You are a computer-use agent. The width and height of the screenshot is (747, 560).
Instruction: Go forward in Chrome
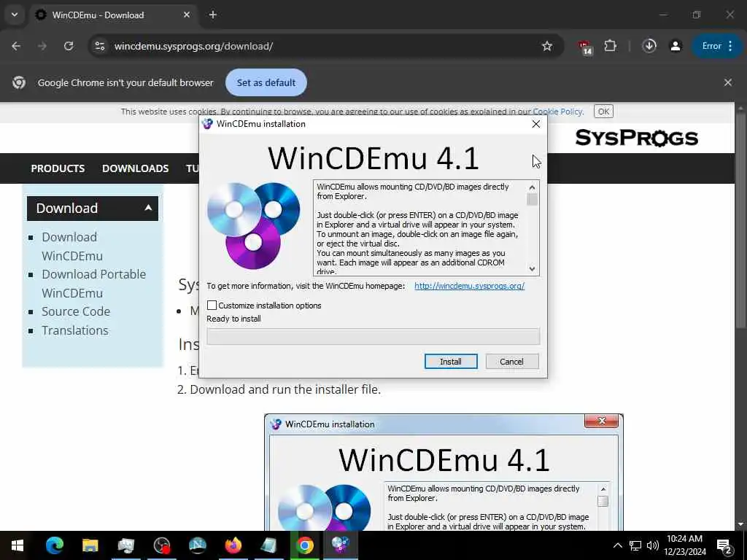[x=42, y=46]
